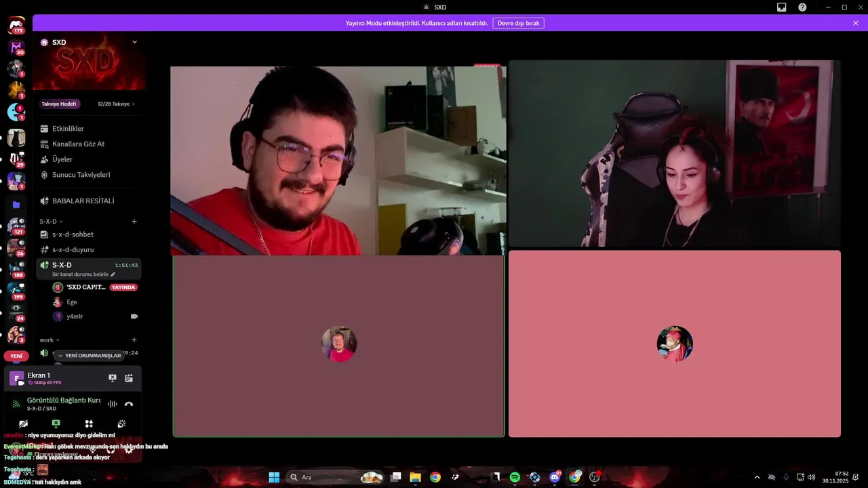Click the pencil icon to set channel status
Image resolution: width=868 pixels, height=488 pixels.
click(x=113, y=274)
